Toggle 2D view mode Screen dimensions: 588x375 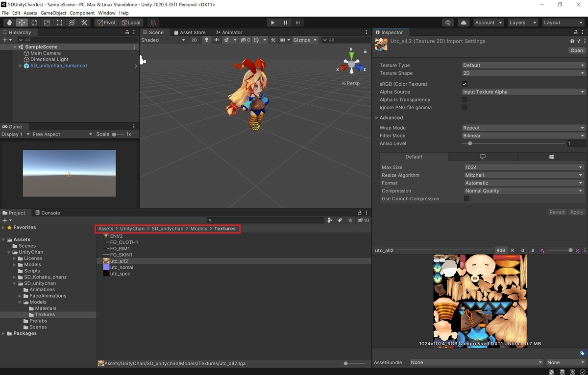tap(194, 40)
